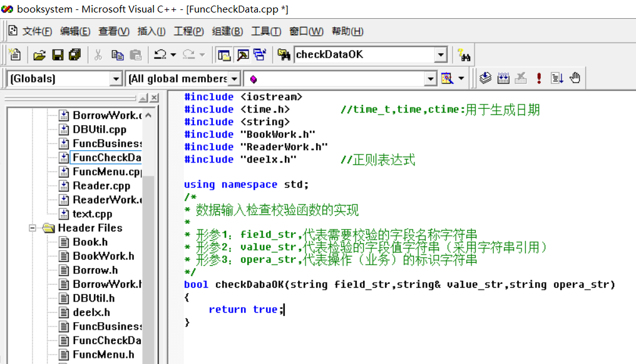636x364 pixels.
Task: Click the Paste clipboard icon
Action: coord(135,54)
